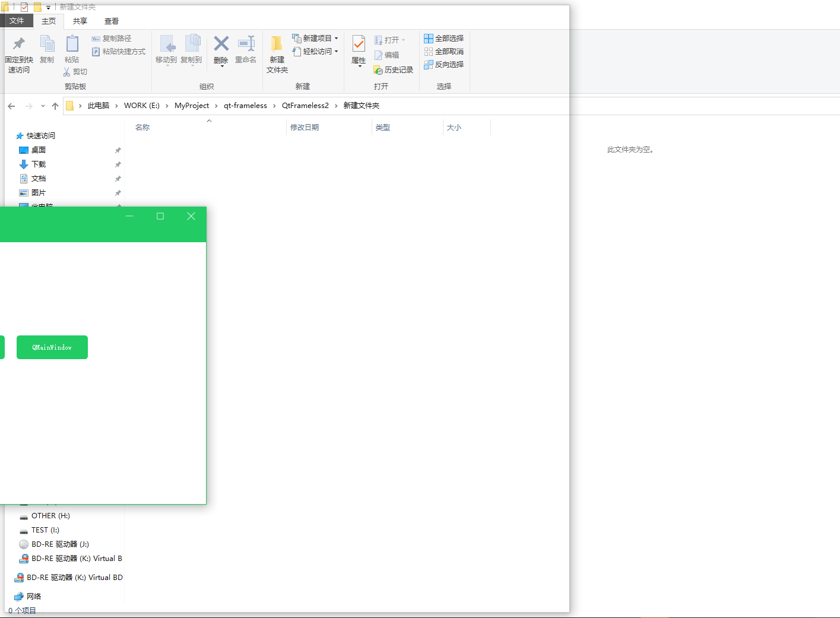Pin current folder to Quick access
This screenshot has width=840, height=618.
[x=18, y=52]
